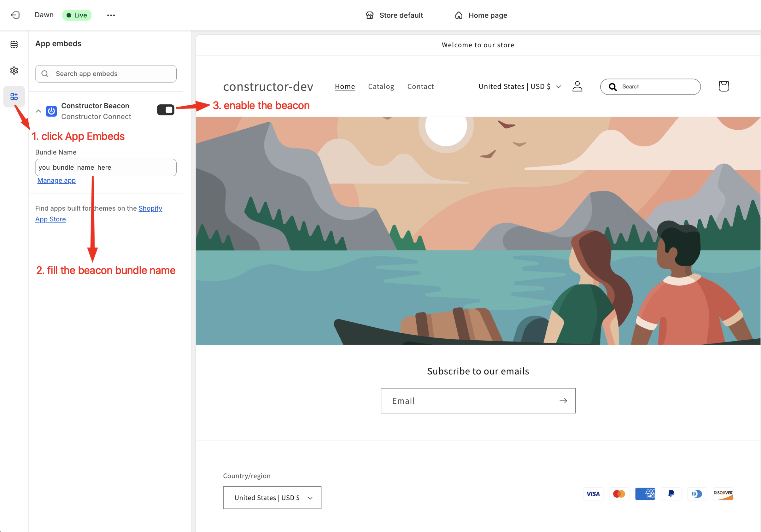Screen dimensions: 761x532
Task: Open the Home page template selector
Action: point(481,15)
